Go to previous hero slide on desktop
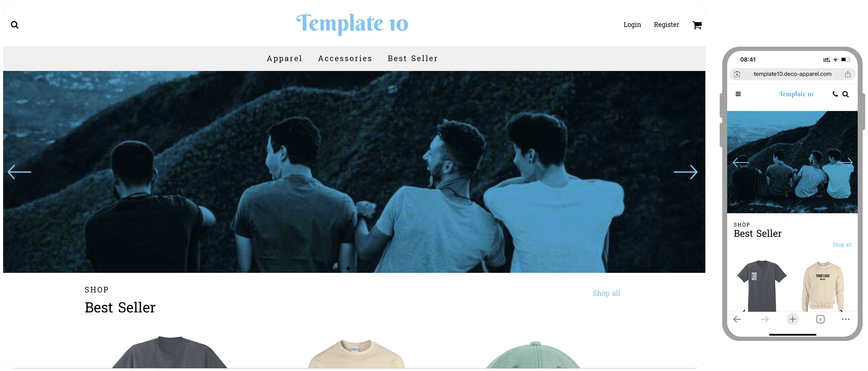Image resolution: width=868 pixels, height=371 pixels. pos(19,172)
